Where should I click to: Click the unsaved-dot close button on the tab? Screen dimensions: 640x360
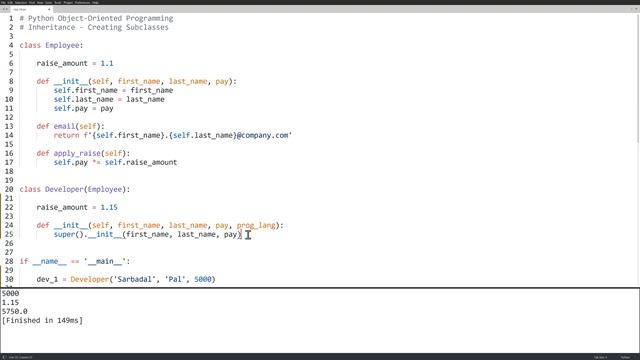tap(49, 9)
